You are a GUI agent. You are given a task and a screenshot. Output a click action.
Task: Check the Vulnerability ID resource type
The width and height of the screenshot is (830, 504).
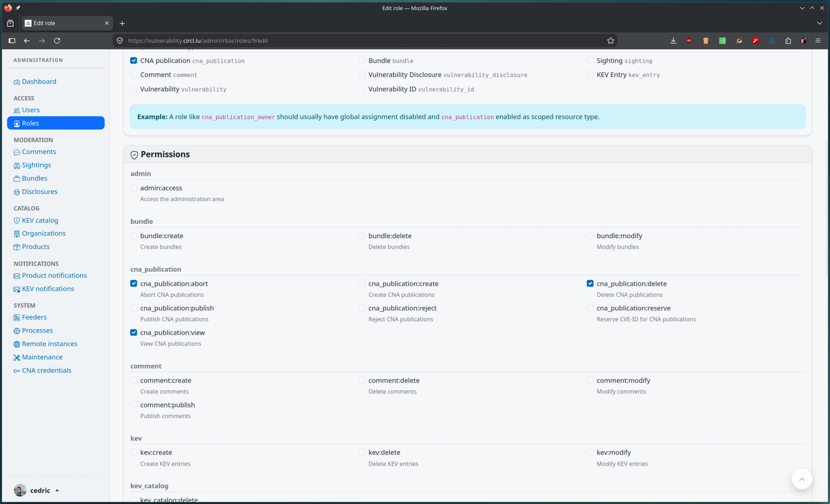(x=362, y=89)
